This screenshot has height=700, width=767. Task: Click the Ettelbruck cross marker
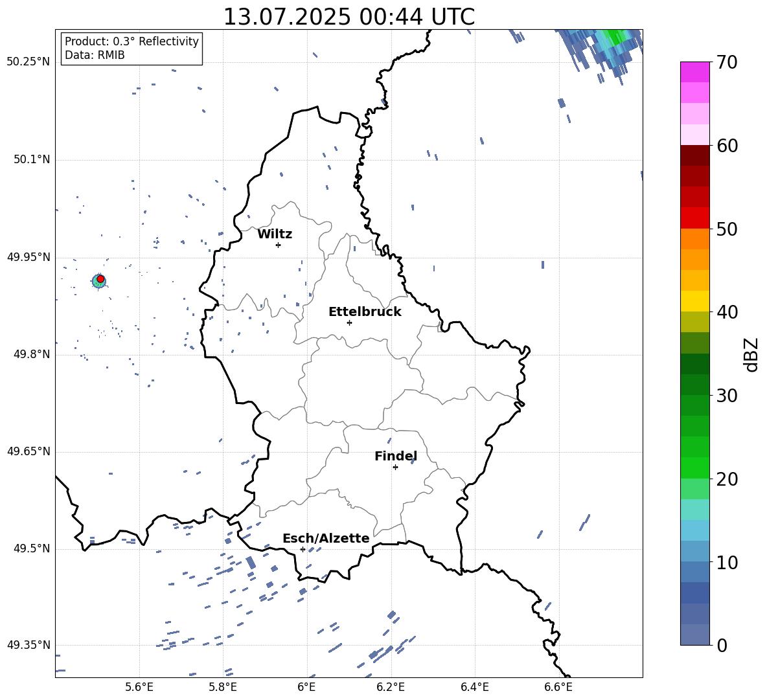[349, 322]
